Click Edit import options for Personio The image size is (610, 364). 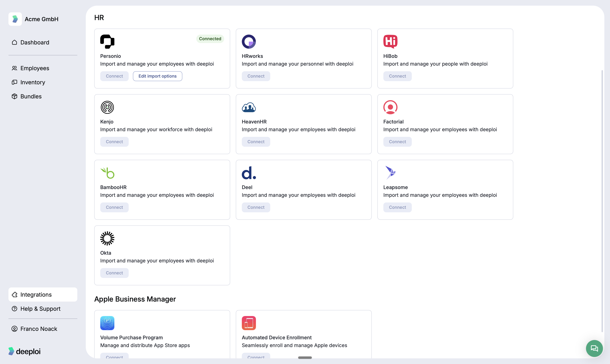(x=158, y=76)
